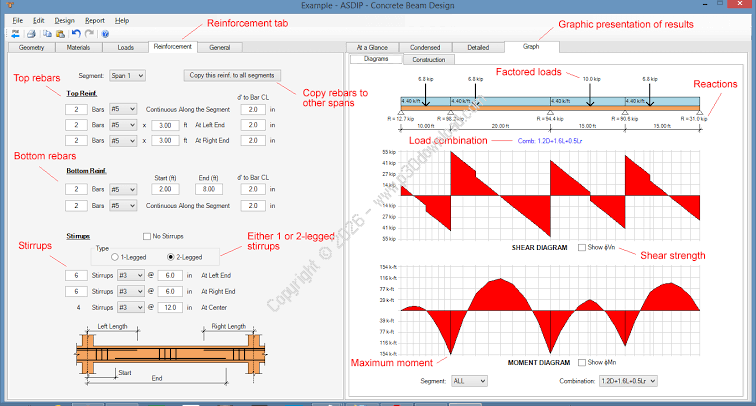
Task: Click the Copy toolbar icon
Action: [x=47, y=34]
